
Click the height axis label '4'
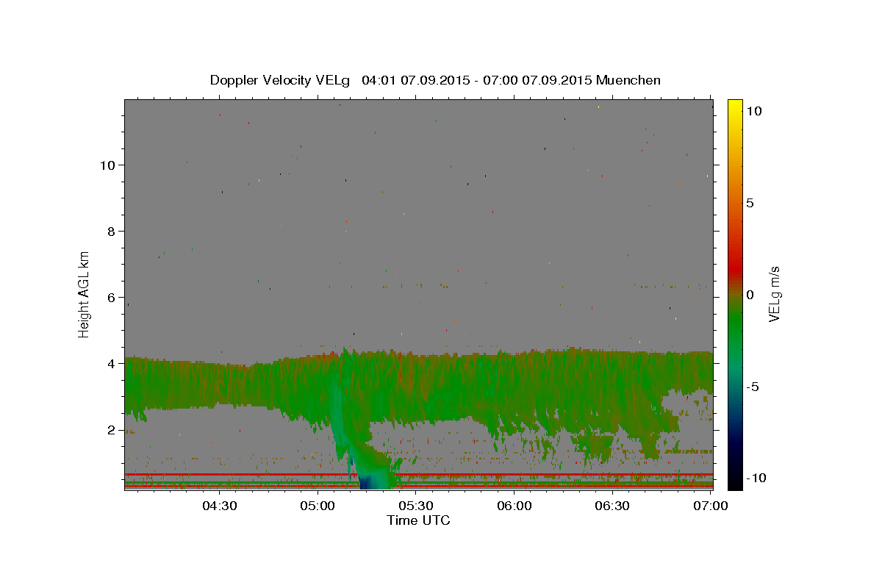111,363
